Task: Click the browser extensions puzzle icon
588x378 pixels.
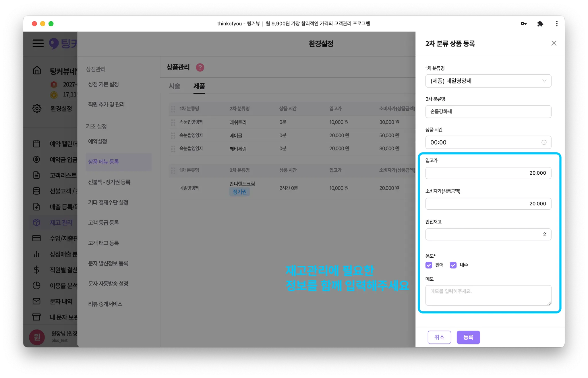Action: point(540,24)
